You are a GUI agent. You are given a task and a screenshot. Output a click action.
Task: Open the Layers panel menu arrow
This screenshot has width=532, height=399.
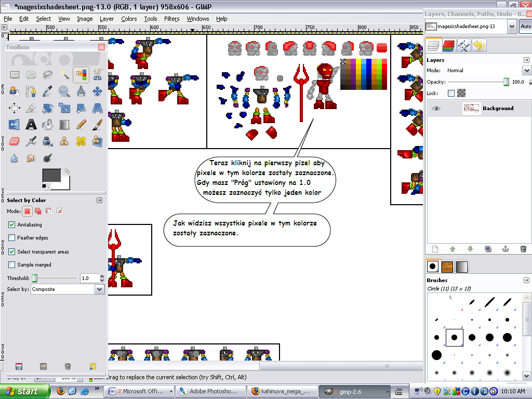[x=526, y=60]
